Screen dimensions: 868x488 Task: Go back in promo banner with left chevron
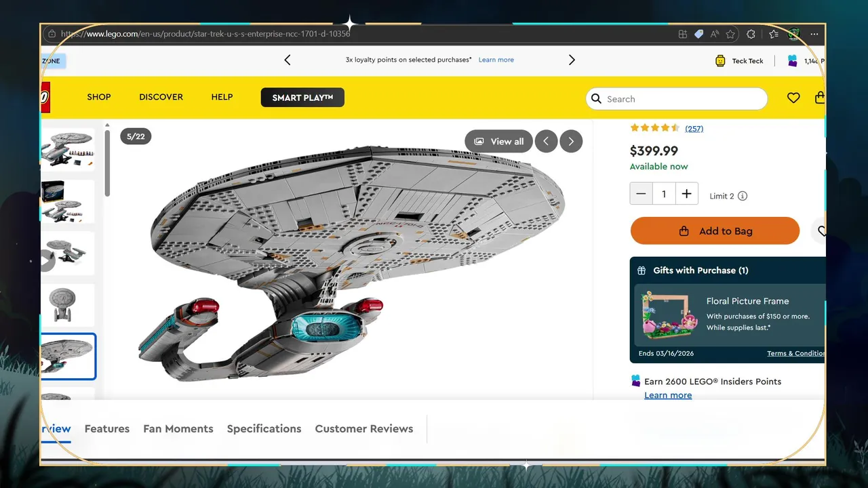pyautogui.click(x=288, y=60)
